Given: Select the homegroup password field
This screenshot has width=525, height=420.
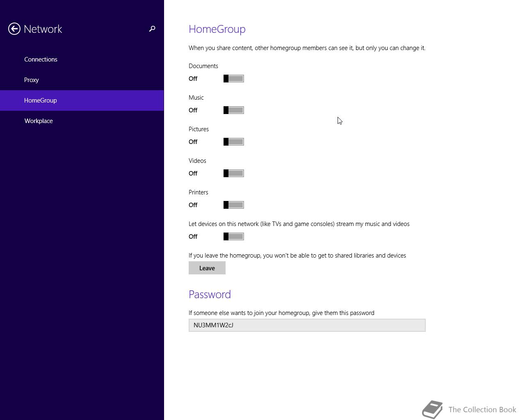Looking at the screenshot, I should (307, 325).
